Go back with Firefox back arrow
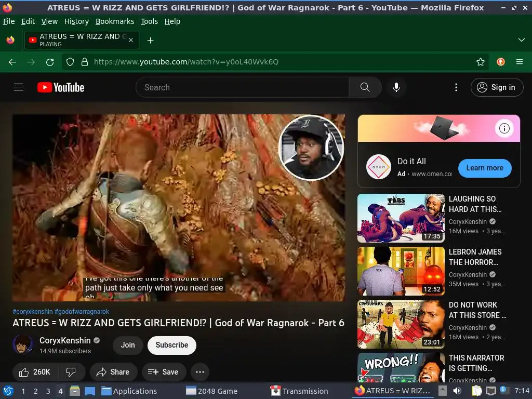The width and height of the screenshot is (532, 399). click(x=12, y=62)
